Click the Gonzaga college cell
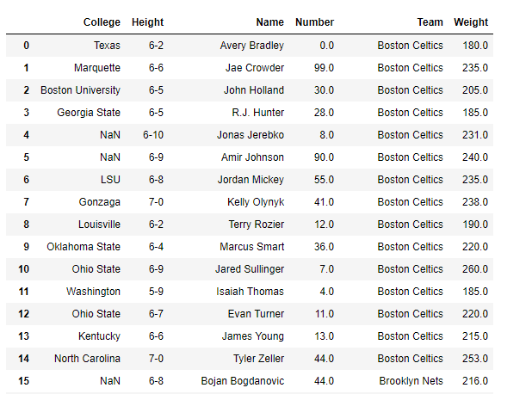532x394 pixels. (x=99, y=202)
